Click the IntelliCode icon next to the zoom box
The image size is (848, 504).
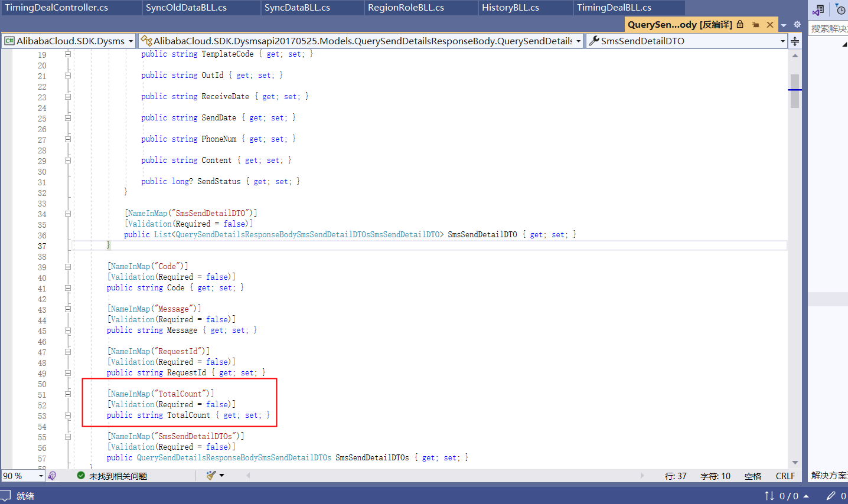(x=52, y=476)
